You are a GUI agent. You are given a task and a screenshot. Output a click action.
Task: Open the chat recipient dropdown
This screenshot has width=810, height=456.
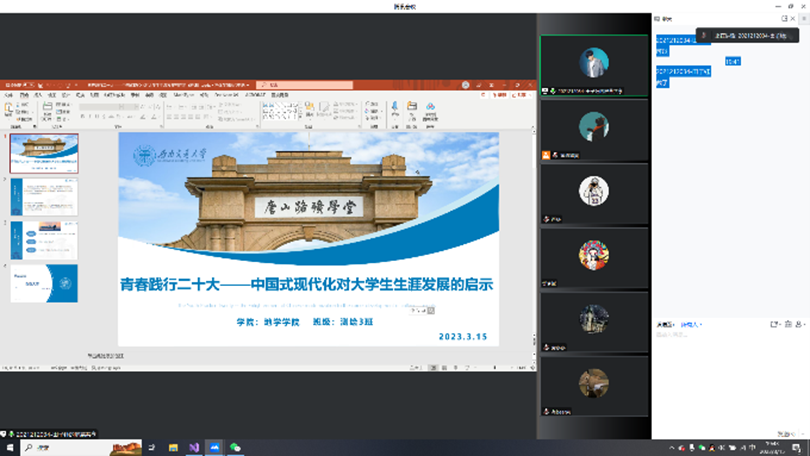[x=692, y=325]
